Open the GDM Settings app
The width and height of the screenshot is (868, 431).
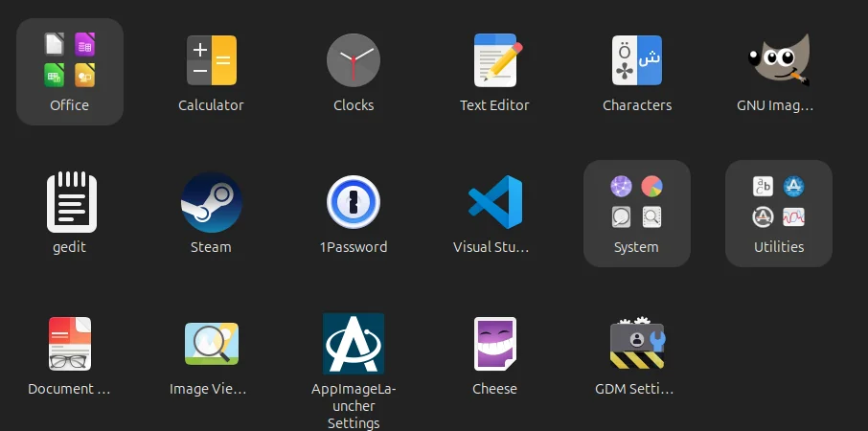(637, 345)
